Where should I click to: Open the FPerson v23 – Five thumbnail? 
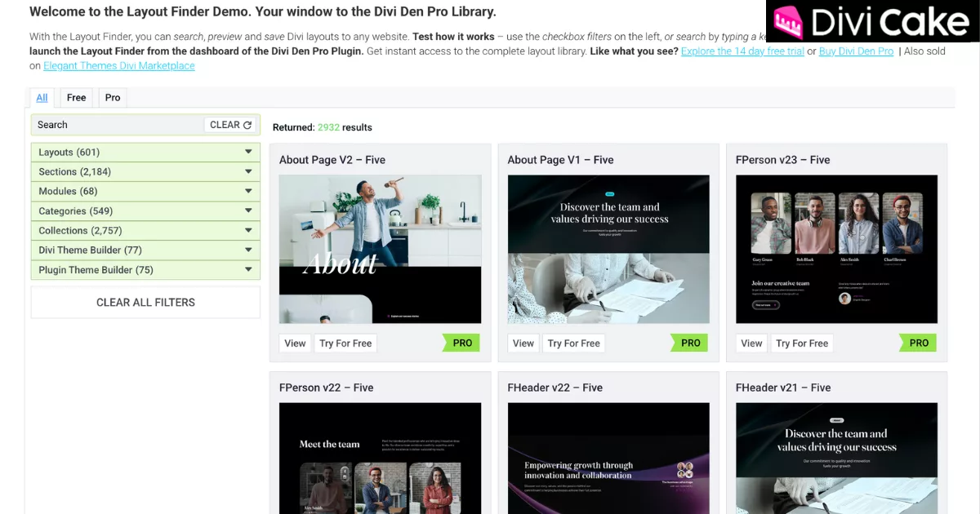[x=836, y=249]
